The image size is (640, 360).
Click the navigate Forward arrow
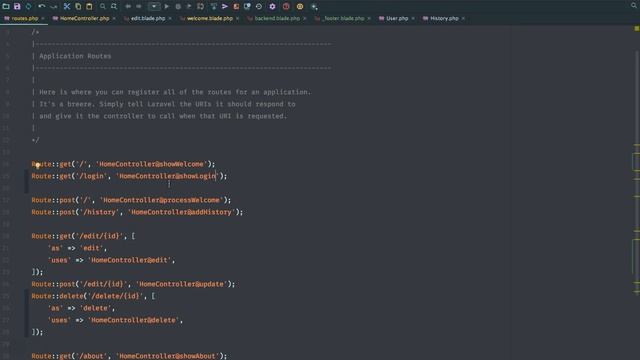click(x=139, y=7)
